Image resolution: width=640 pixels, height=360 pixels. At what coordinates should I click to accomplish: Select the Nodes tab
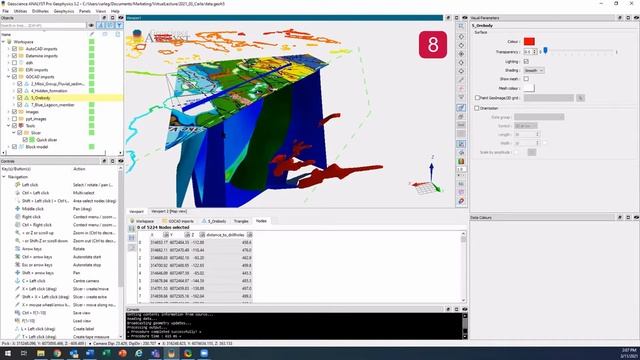click(261, 221)
